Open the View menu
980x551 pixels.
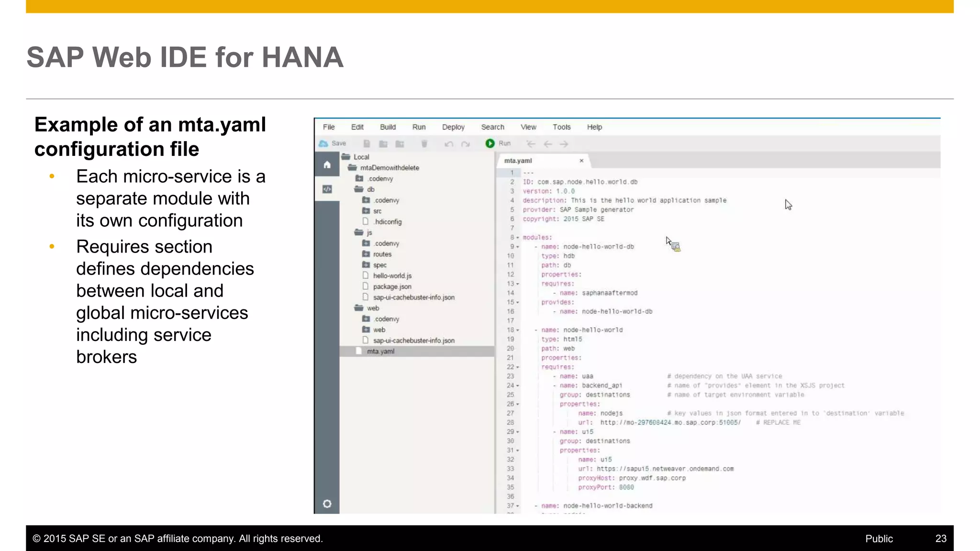529,127
